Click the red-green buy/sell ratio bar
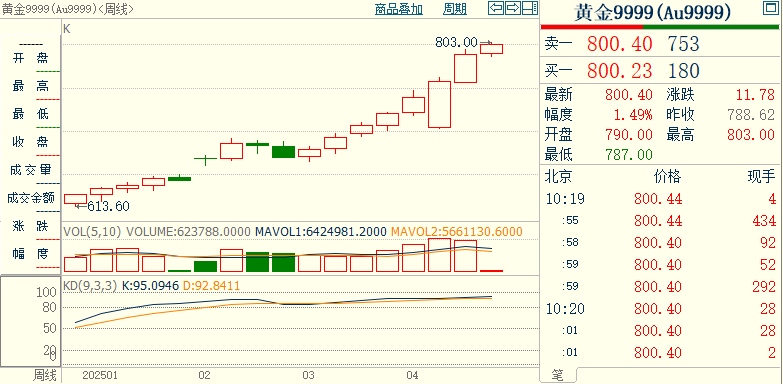 (x=660, y=26)
